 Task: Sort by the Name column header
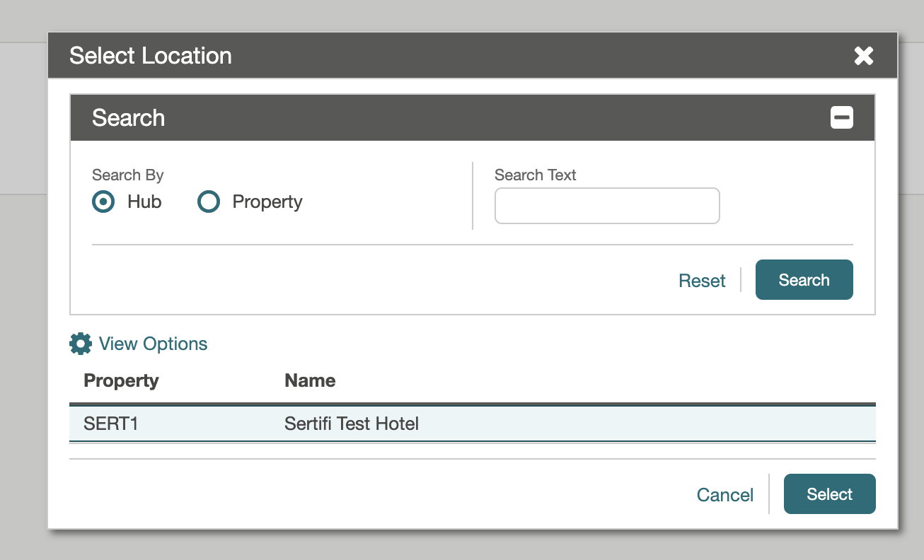point(310,380)
